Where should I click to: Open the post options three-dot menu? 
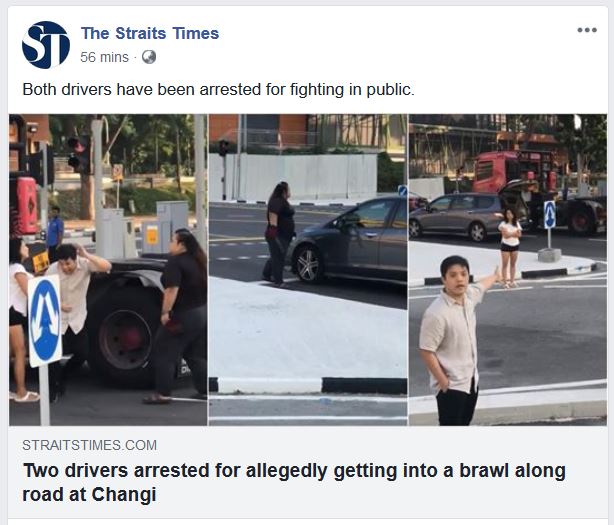point(587,30)
